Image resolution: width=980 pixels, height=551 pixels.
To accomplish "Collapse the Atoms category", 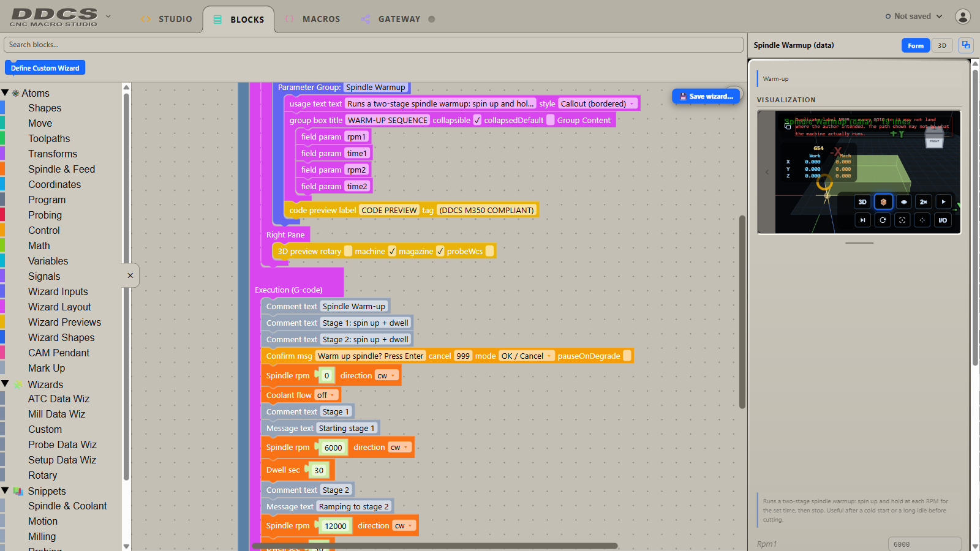I will click(x=5, y=93).
